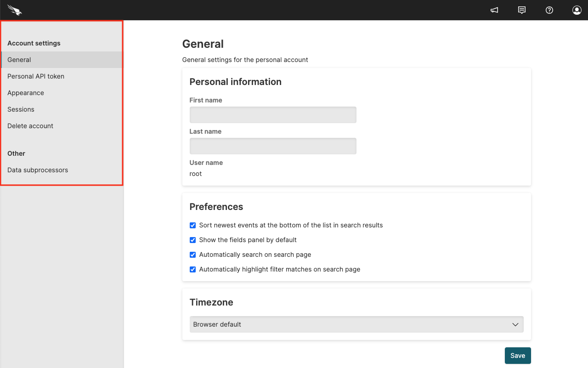Select General under Account settings

tap(19, 60)
